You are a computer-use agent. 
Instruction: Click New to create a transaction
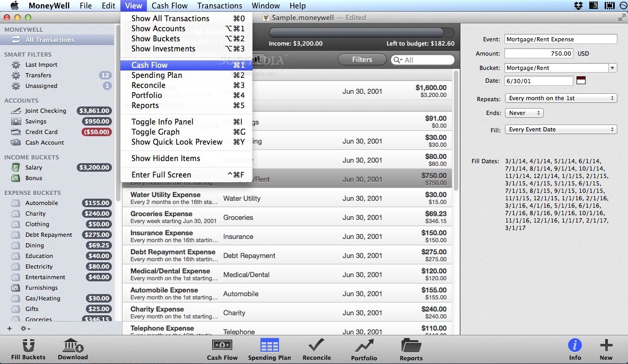pos(606,349)
